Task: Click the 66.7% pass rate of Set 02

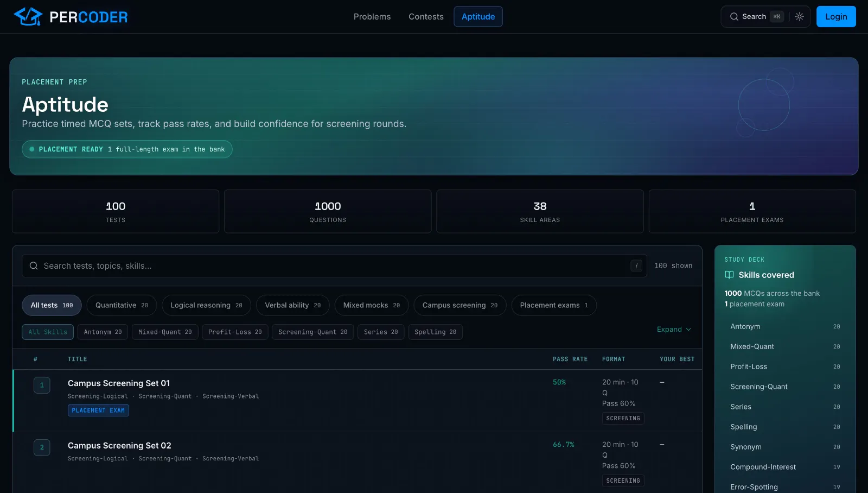Action: pyautogui.click(x=564, y=445)
